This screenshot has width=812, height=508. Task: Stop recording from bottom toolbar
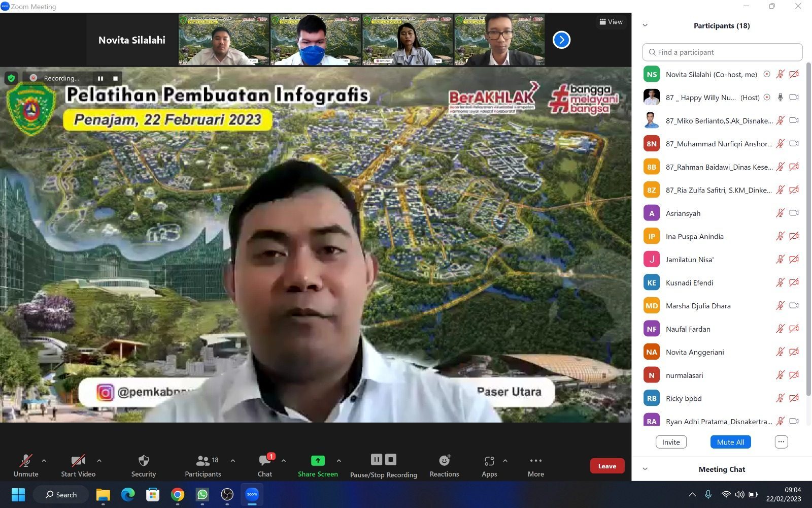coord(391,459)
